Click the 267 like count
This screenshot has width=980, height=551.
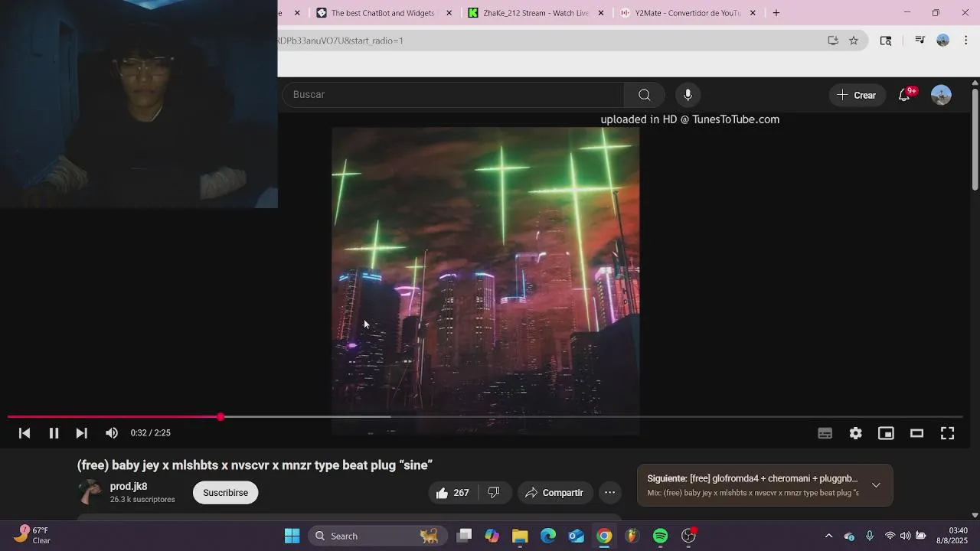click(x=461, y=493)
